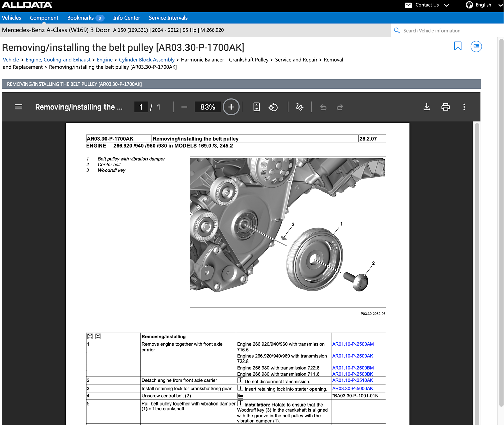This screenshot has width=504, height=425.
Task: Click the search magnifier icon
Action: coord(397,30)
